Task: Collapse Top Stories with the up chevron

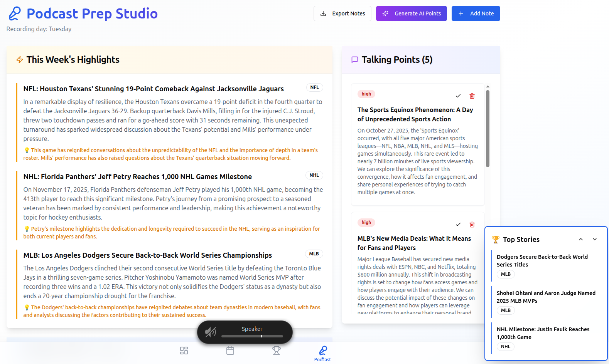Action: tap(581, 239)
